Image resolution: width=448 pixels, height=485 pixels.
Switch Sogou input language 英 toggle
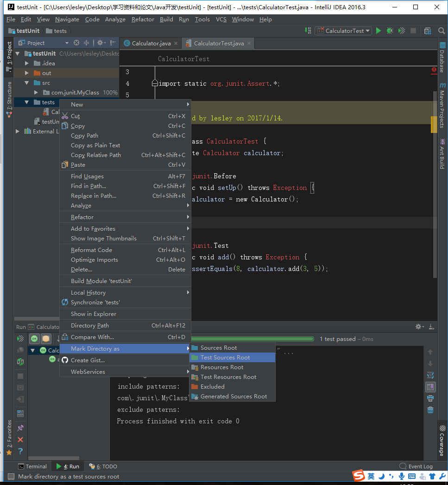(371, 476)
